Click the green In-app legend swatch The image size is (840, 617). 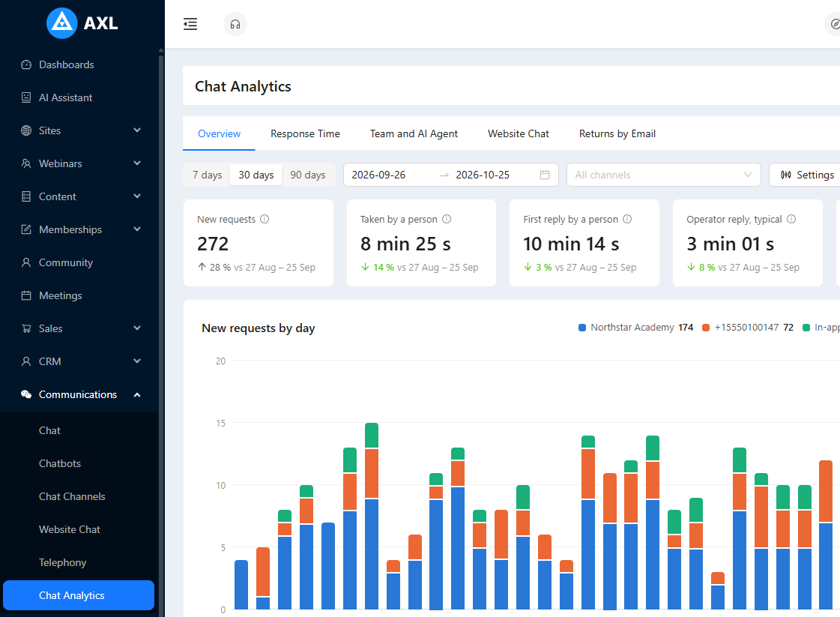[806, 328]
